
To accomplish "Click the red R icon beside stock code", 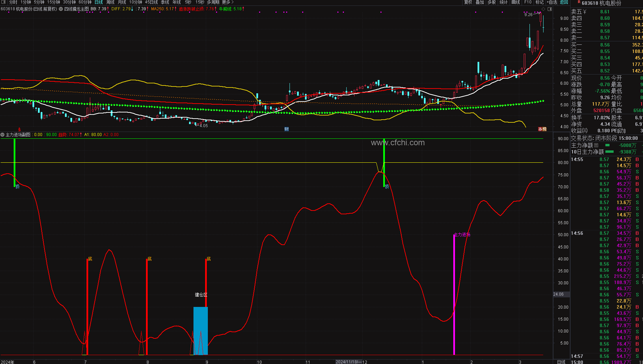I will pos(579,2).
